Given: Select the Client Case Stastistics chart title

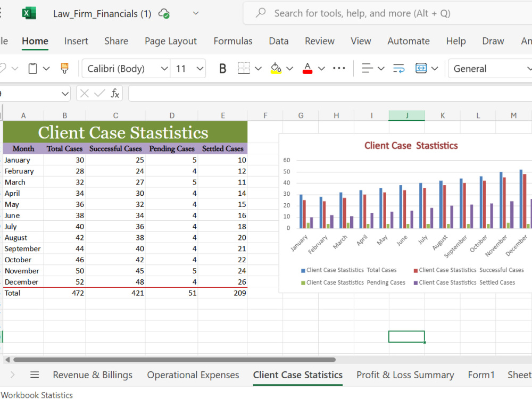Looking at the screenshot, I should [411, 146].
